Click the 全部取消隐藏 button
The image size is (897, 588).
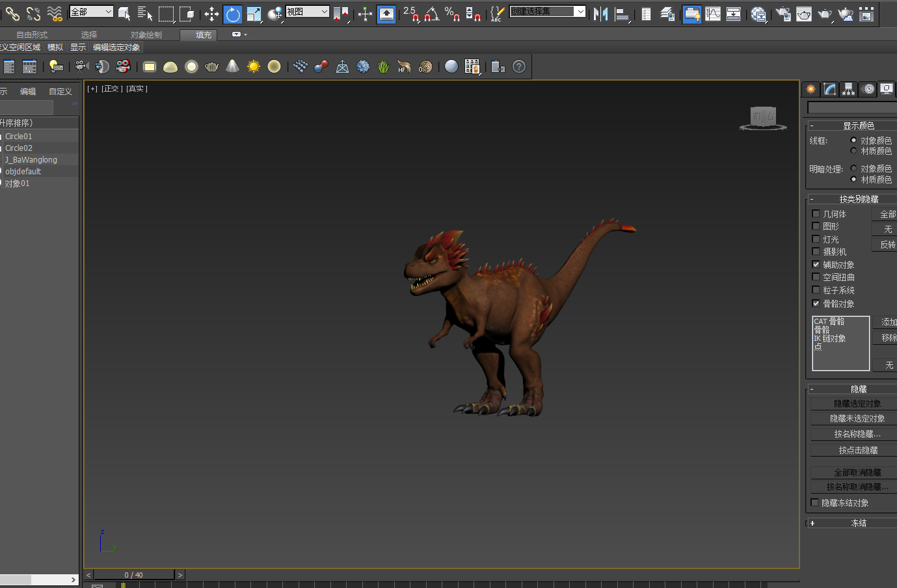click(x=857, y=472)
